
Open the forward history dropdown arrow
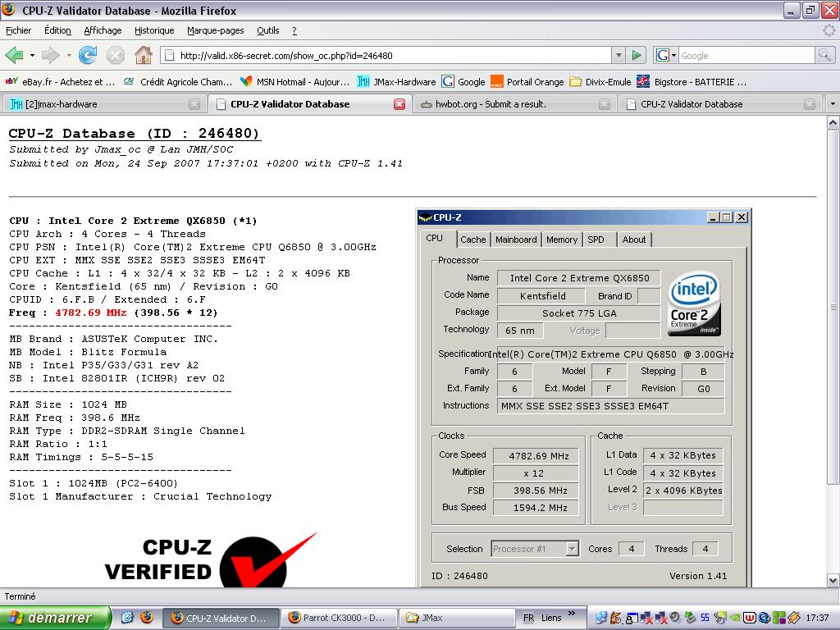(69, 55)
